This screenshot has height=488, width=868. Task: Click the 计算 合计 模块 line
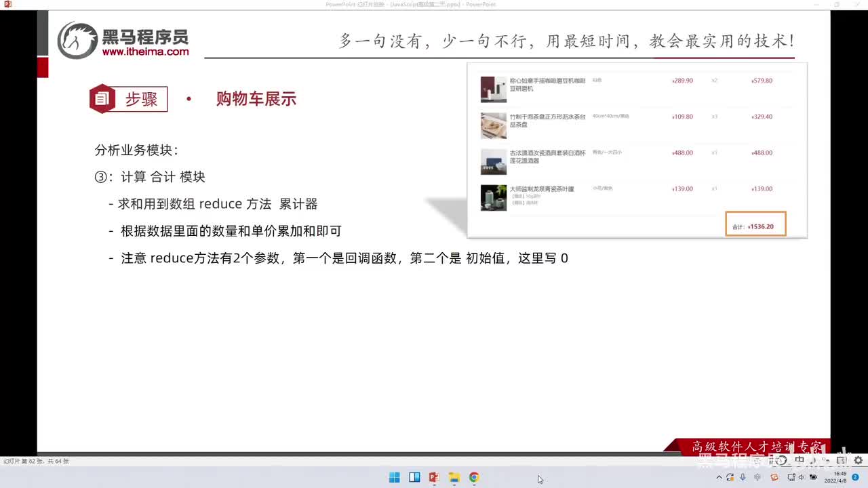tap(150, 177)
